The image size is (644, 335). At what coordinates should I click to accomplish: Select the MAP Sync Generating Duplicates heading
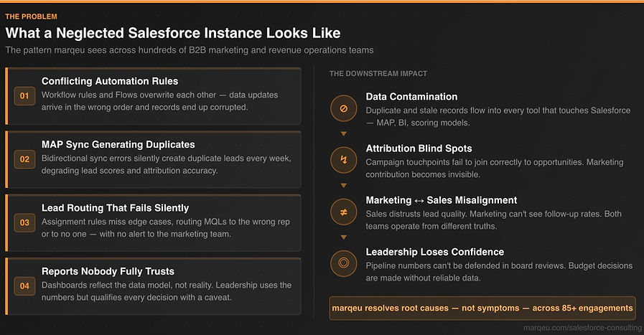[x=118, y=144]
